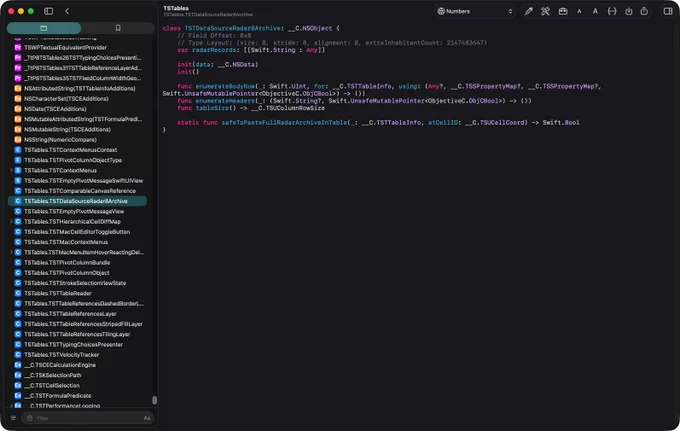This screenshot has width=680, height=431.
Task: Click the export download icon
Action: [628, 11]
